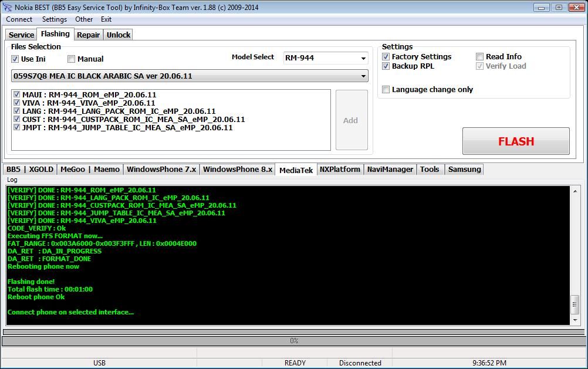Toggle the Factory Settings checkbox
Screen dimensions: 588x369
click(x=386, y=57)
